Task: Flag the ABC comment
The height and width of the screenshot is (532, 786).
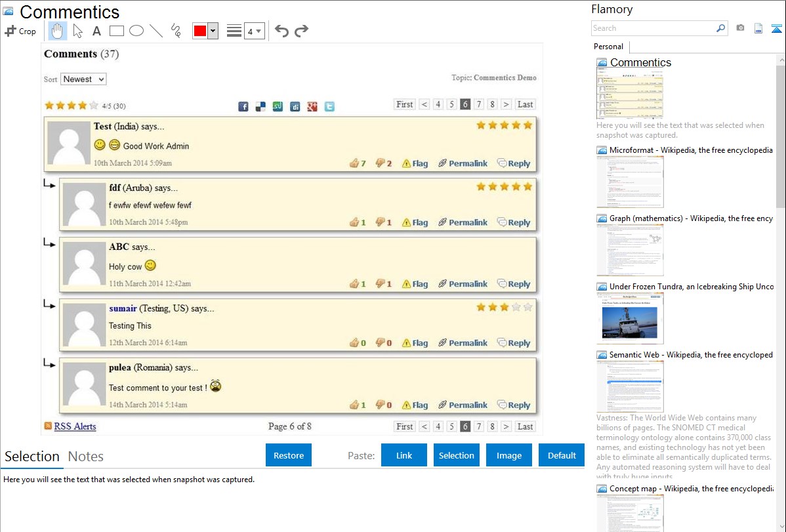Action: pyautogui.click(x=415, y=284)
